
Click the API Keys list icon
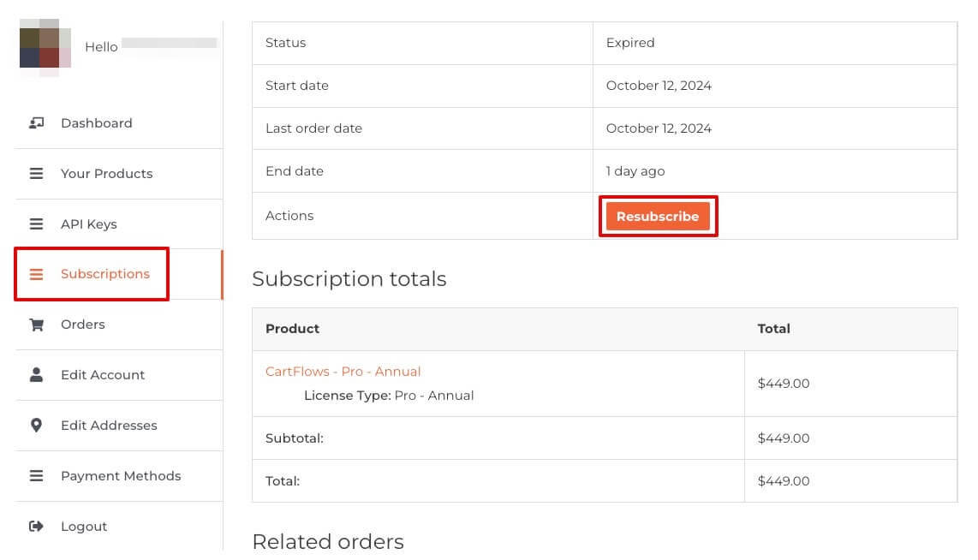click(36, 224)
